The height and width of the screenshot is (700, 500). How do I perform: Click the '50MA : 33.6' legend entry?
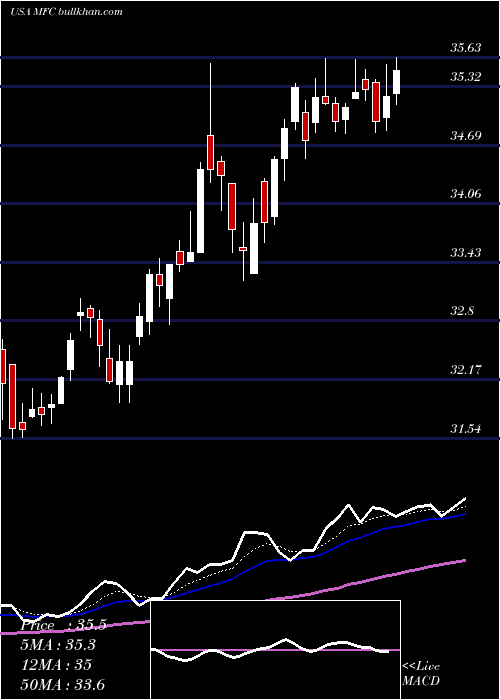click(x=63, y=684)
